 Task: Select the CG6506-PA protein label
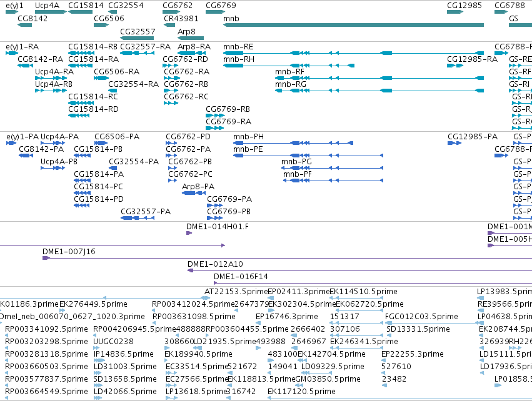117,137
